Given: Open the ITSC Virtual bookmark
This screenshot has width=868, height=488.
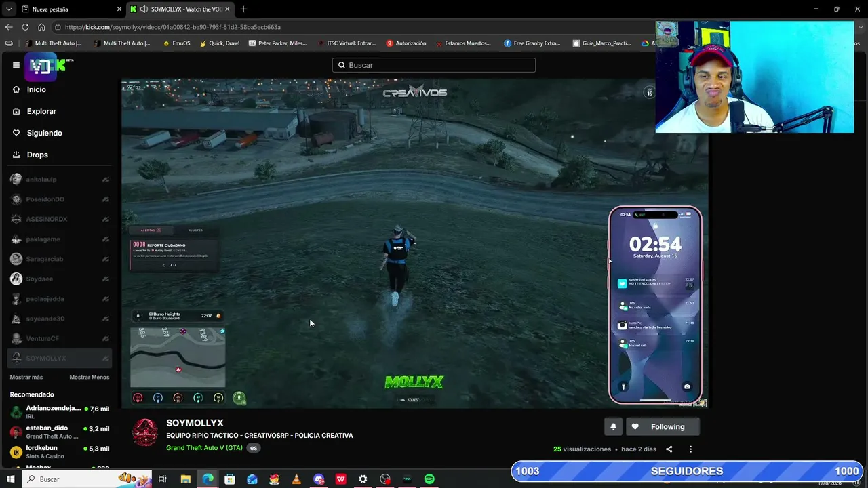Looking at the screenshot, I should point(346,43).
